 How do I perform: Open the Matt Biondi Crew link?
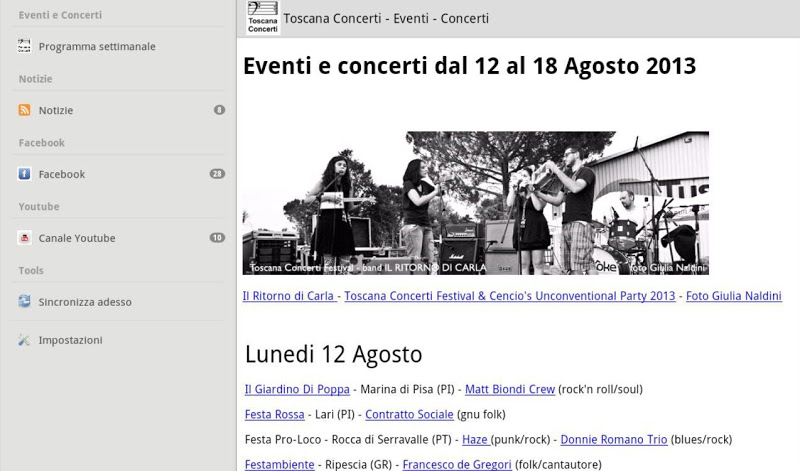click(510, 389)
